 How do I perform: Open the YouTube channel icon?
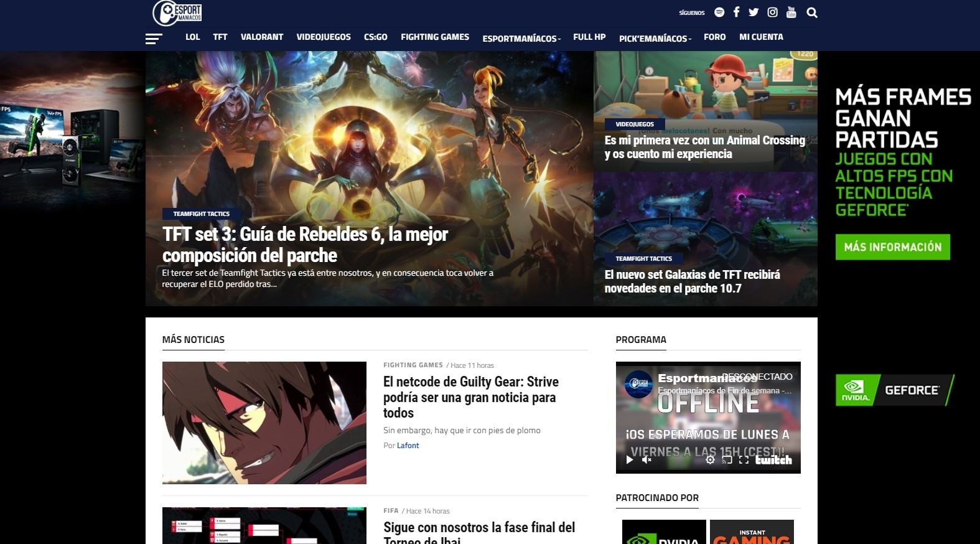[791, 12]
